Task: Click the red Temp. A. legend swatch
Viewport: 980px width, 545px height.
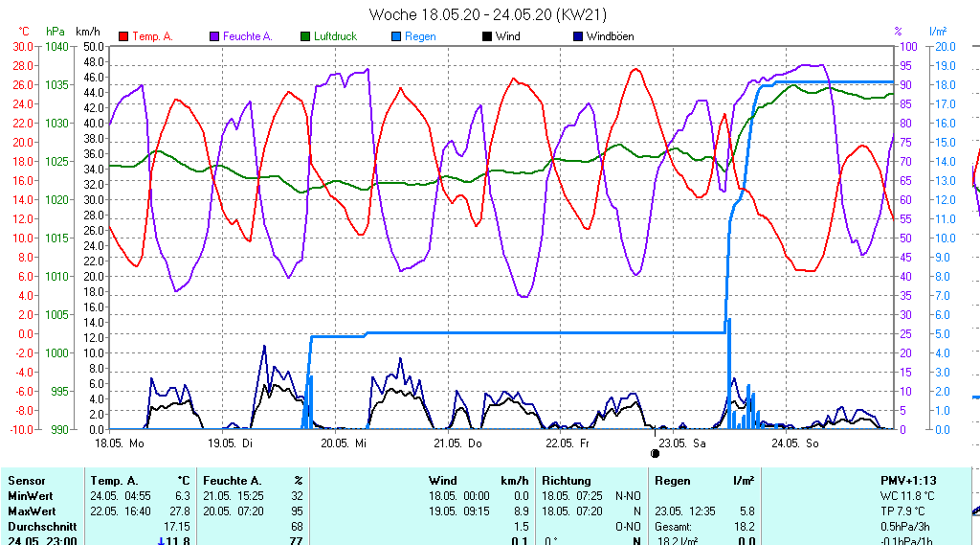Action: [x=123, y=36]
